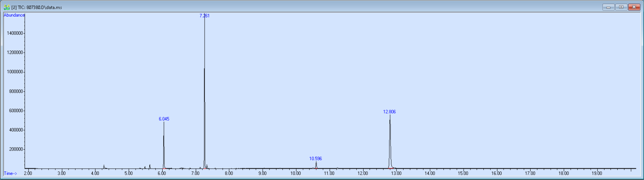Minimize the TIC chromatogram window
This screenshot has width=644, height=180.
608,7
